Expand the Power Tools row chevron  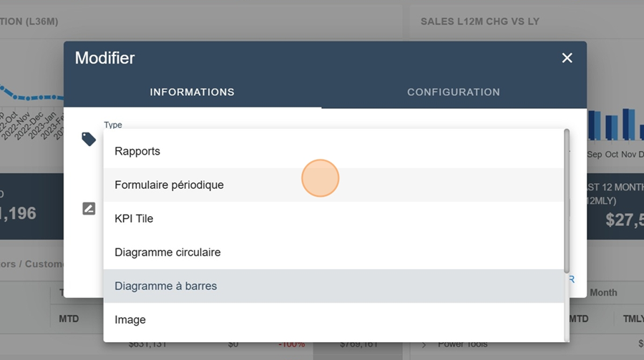[x=424, y=345]
